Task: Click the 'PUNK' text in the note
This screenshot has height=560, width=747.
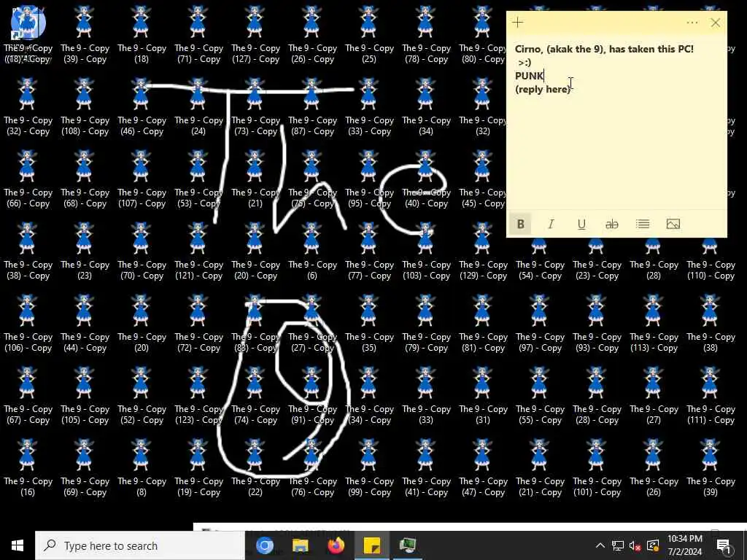Action: [x=529, y=76]
